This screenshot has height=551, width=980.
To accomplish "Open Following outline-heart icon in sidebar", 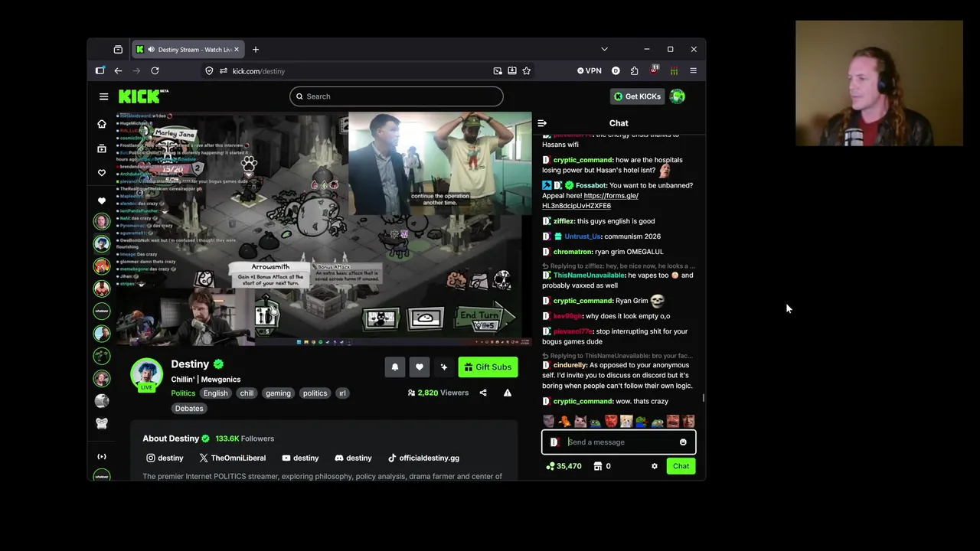I will pyautogui.click(x=102, y=173).
